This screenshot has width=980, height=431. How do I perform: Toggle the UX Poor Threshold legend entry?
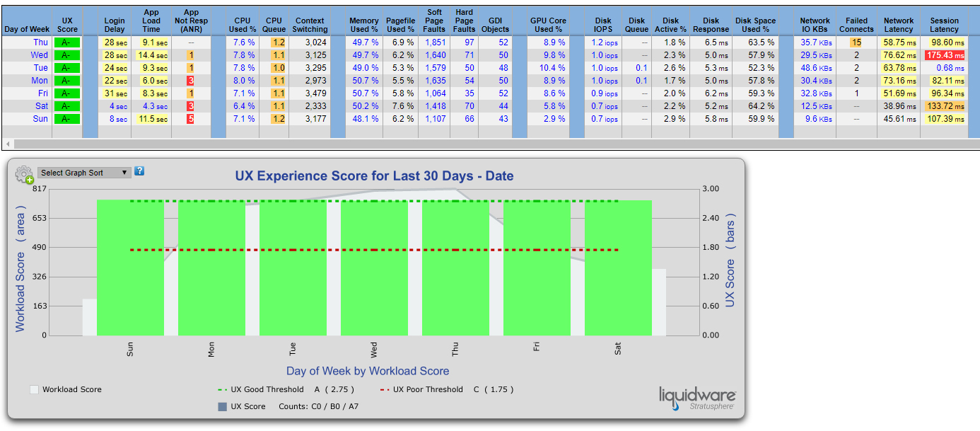point(448,389)
